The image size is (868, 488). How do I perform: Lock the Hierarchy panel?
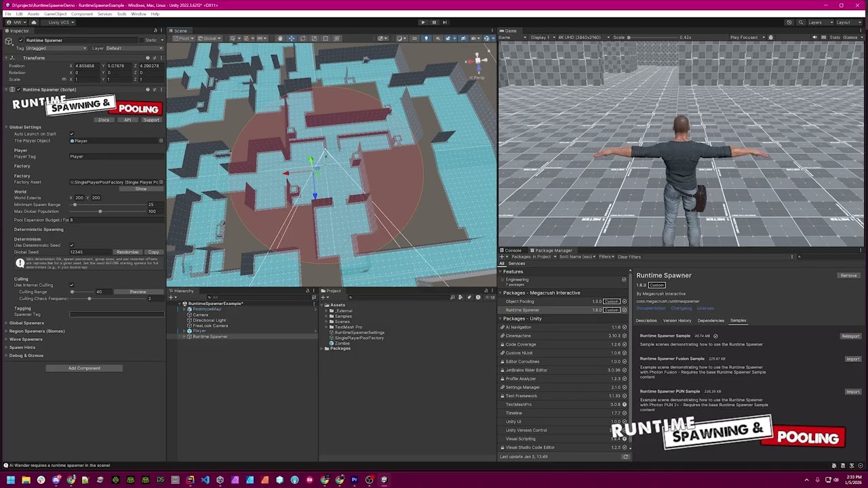click(307, 291)
